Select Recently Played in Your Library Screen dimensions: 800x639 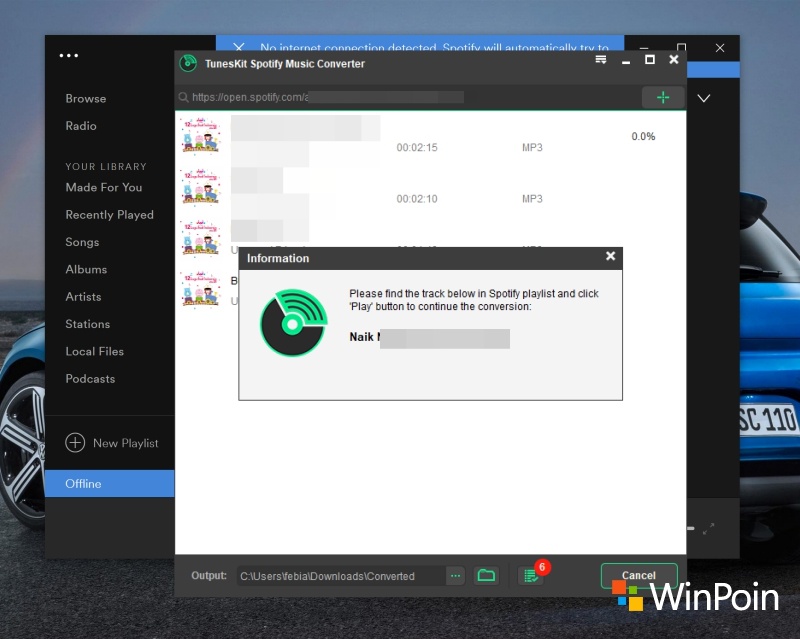click(109, 214)
